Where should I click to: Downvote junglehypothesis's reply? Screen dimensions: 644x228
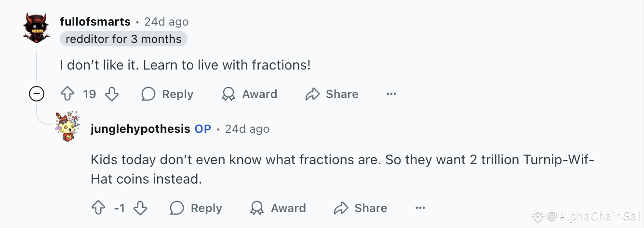pos(140,208)
